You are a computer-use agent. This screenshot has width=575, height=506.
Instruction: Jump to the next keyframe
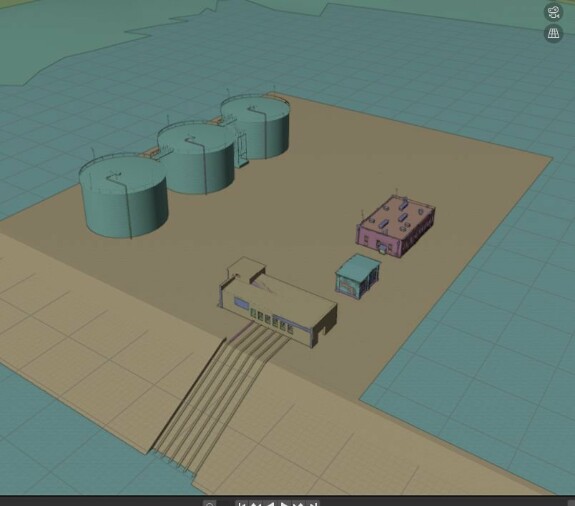[298, 503]
